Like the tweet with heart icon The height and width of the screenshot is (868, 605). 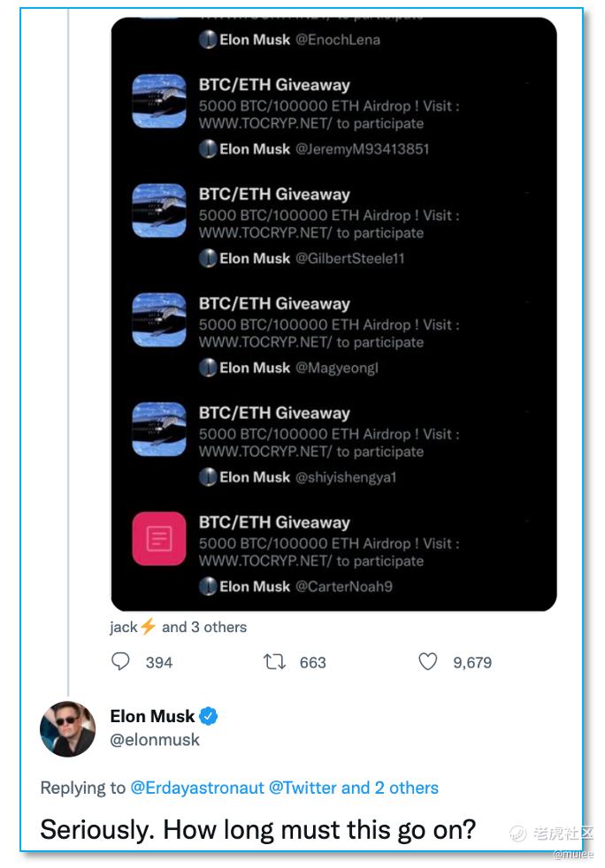(x=428, y=662)
